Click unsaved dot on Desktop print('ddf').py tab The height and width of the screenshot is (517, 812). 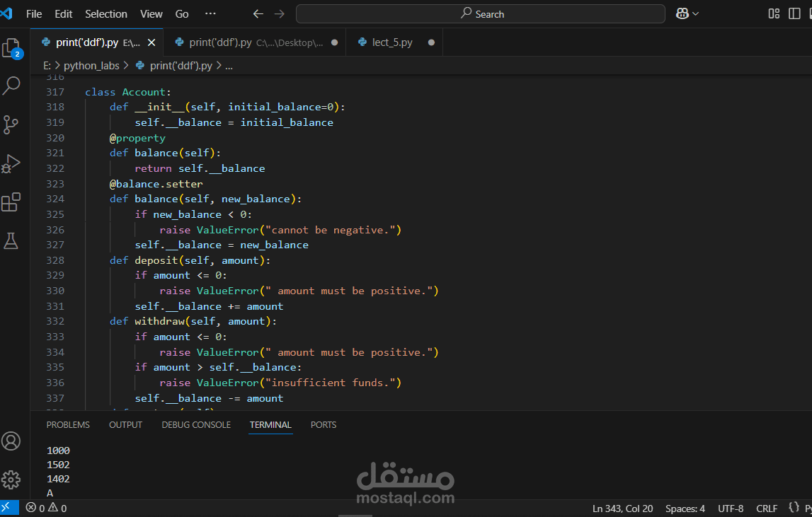[335, 42]
